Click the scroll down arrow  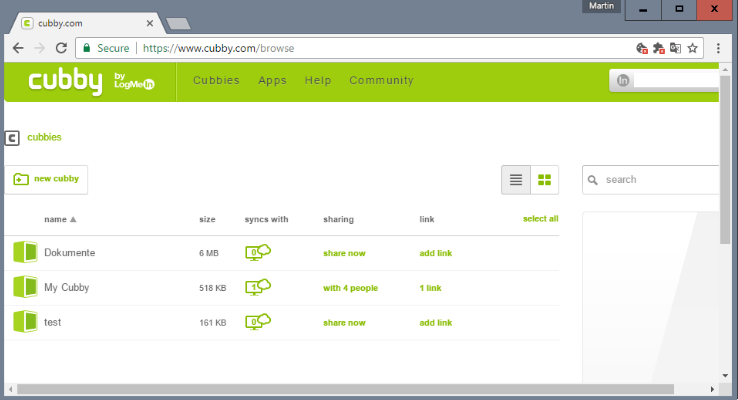point(725,376)
